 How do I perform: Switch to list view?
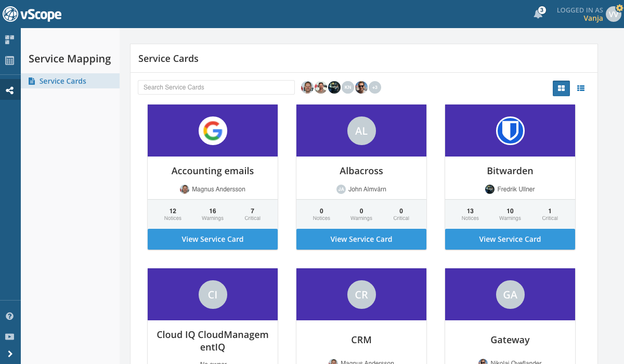coord(581,88)
